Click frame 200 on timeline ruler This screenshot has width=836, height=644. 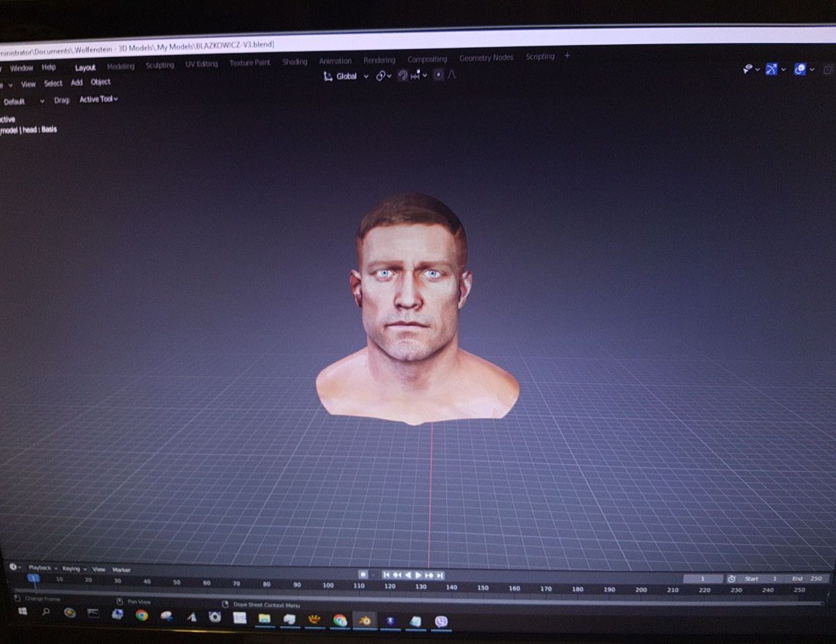pyautogui.click(x=641, y=590)
